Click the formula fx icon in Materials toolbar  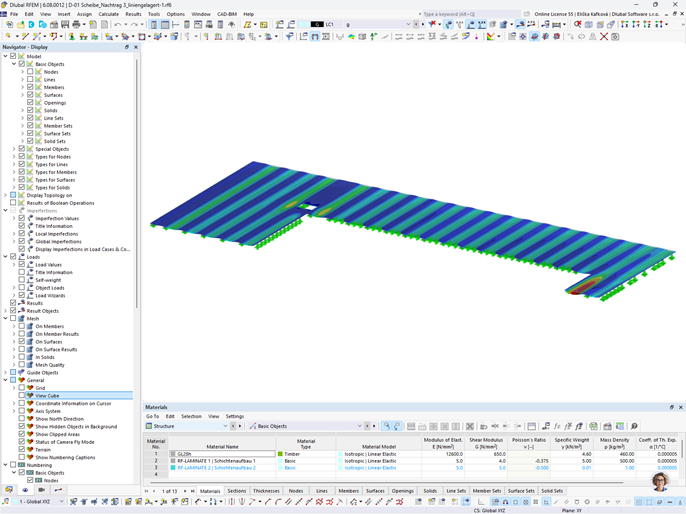pyautogui.click(x=557, y=426)
